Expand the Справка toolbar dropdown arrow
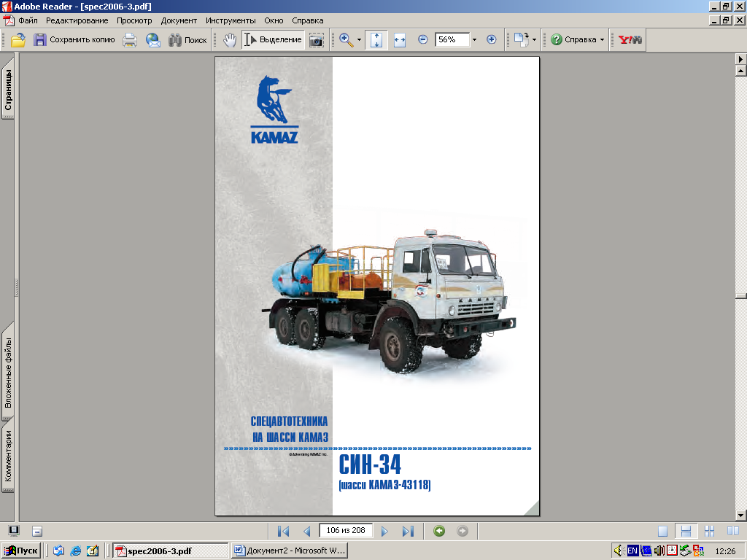Screen dimensions: 747x560 [602, 40]
